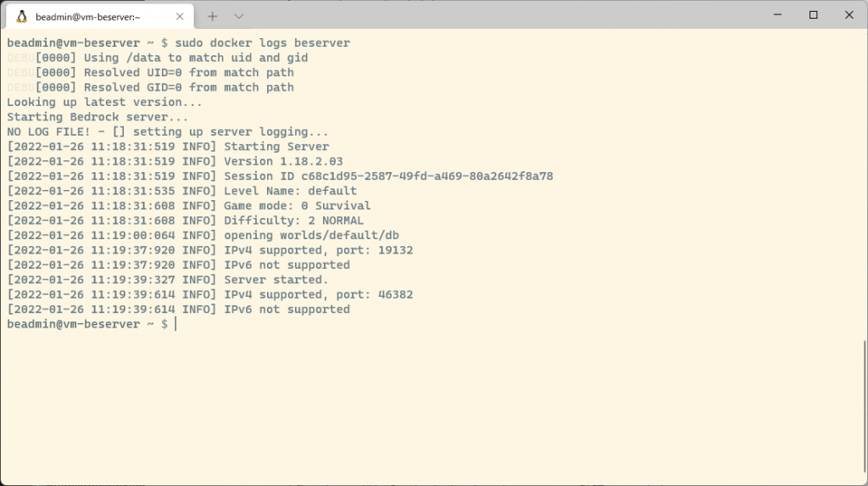The height and width of the screenshot is (486, 868).
Task: Click 'NO LOG FILE!' logging line
Action: coord(168,132)
